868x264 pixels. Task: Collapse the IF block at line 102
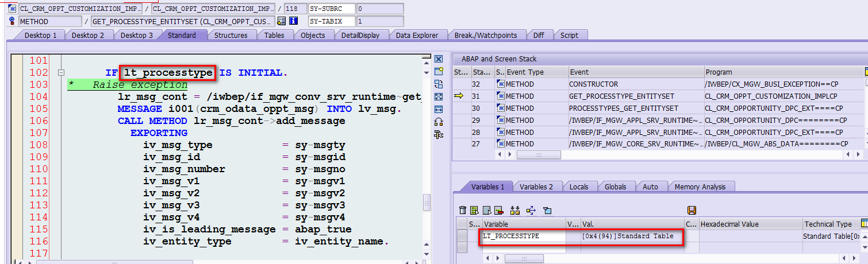[x=60, y=73]
